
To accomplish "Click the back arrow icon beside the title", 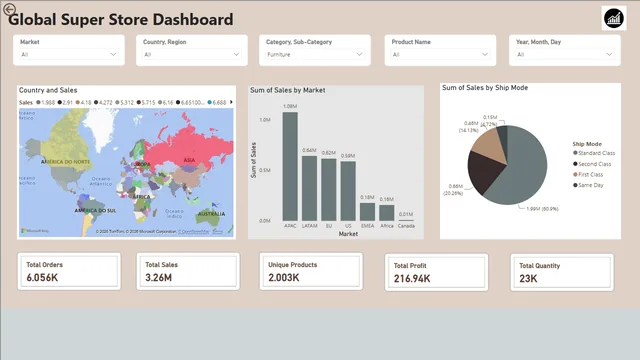I will tap(9, 9).
